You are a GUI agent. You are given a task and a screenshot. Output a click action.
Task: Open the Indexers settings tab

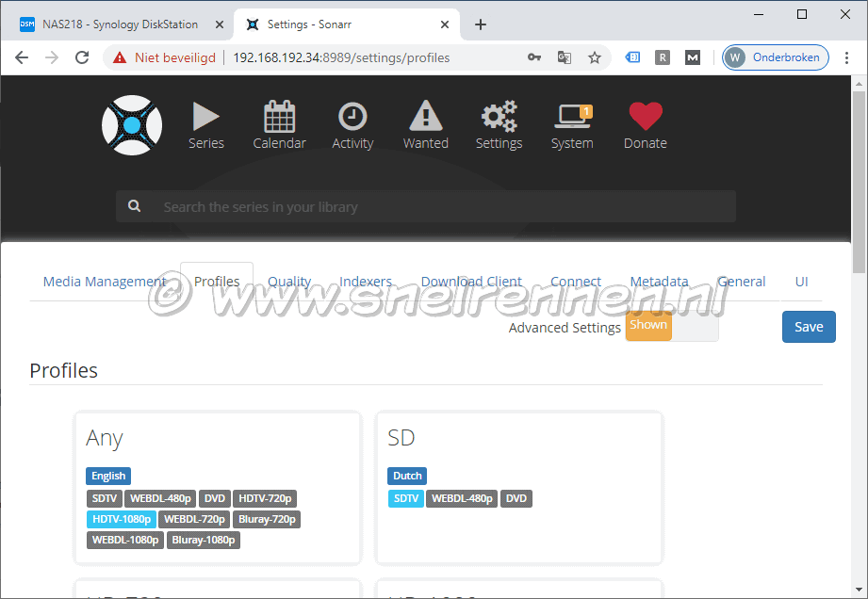click(x=366, y=282)
